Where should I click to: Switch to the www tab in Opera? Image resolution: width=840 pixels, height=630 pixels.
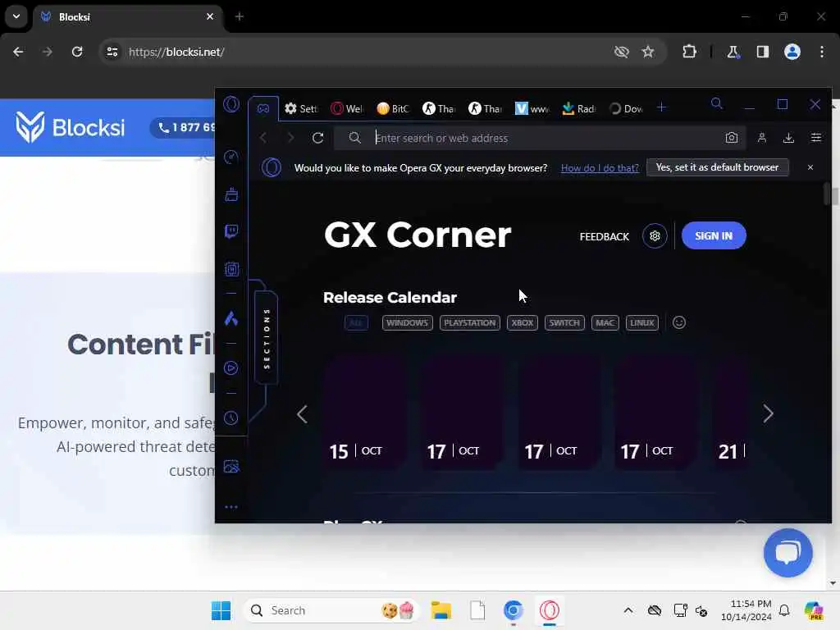coord(532,108)
